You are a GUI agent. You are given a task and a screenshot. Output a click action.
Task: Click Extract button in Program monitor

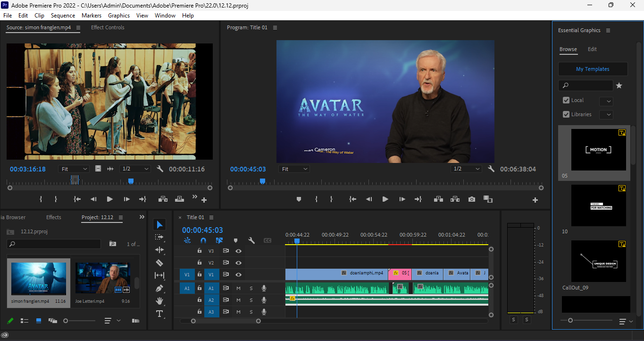click(x=455, y=199)
